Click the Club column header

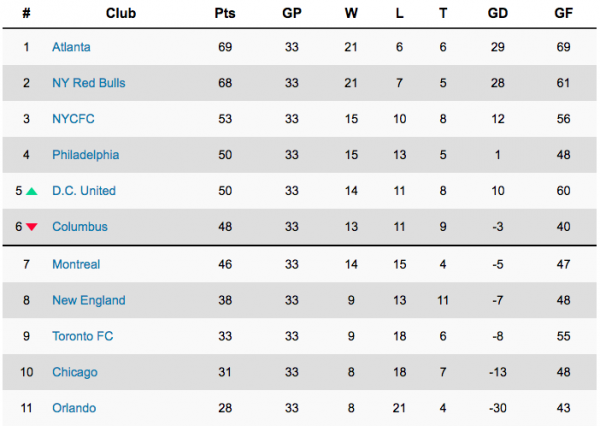pos(119,14)
